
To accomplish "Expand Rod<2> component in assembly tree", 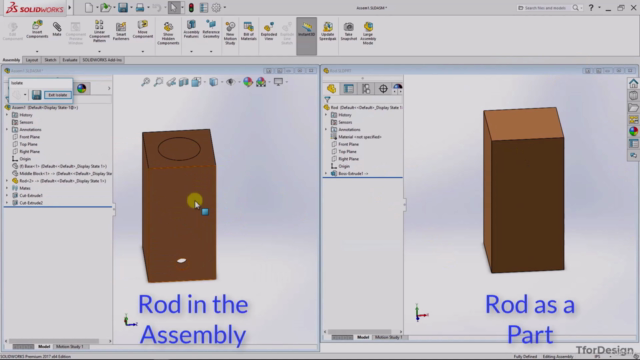I will [7, 181].
